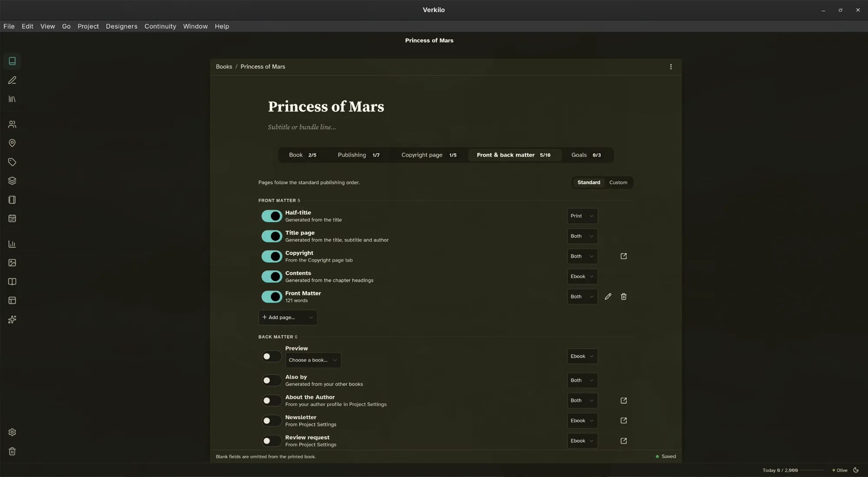Screen dimensions: 868x477
Task: Edit the Front Matter page with pencil icon
Action: click(x=608, y=297)
